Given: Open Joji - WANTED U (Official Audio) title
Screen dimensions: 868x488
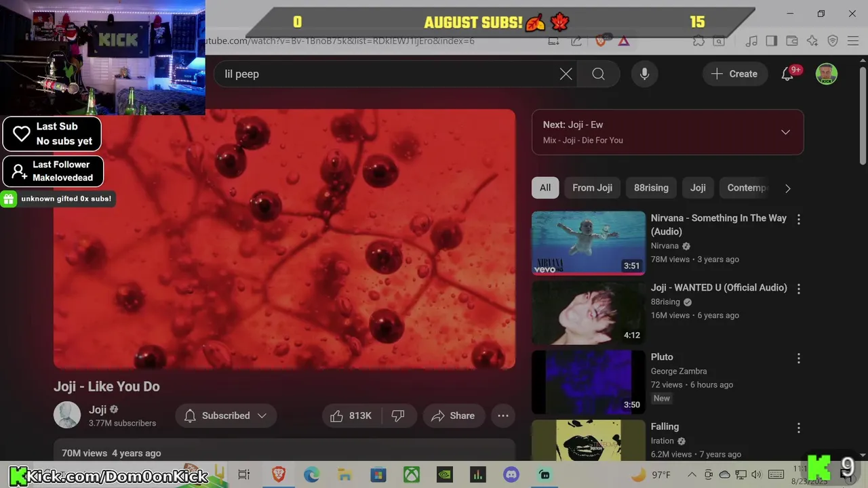Looking at the screenshot, I should [719, 287].
